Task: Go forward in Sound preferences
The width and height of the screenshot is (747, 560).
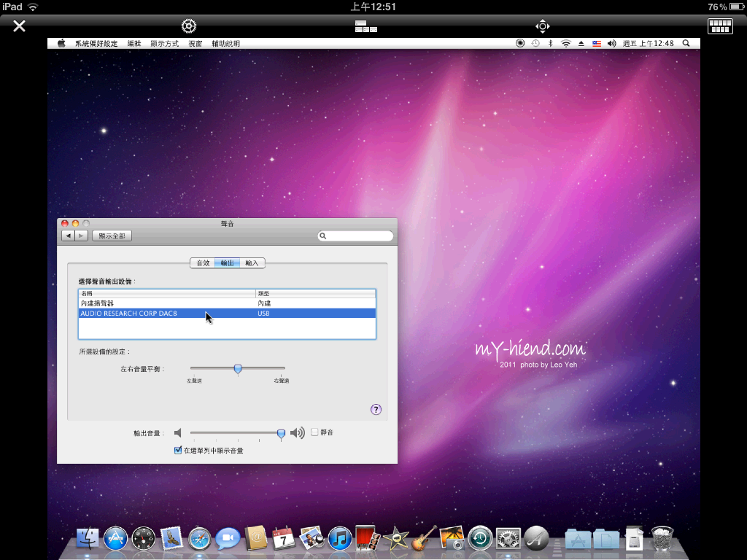Action: (x=81, y=236)
